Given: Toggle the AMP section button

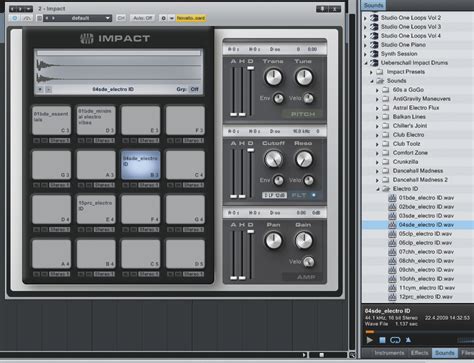Looking at the screenshot, I should pos(302,277).
